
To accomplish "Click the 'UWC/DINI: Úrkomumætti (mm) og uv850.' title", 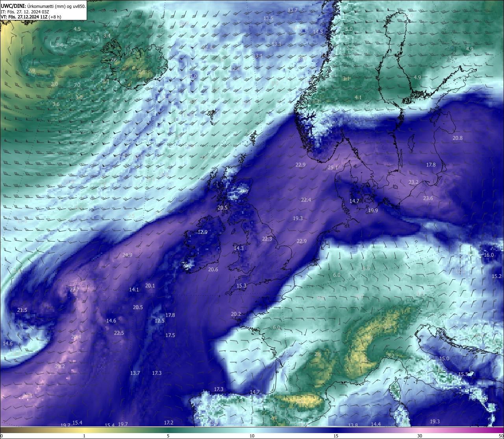I will click(43, 6).
